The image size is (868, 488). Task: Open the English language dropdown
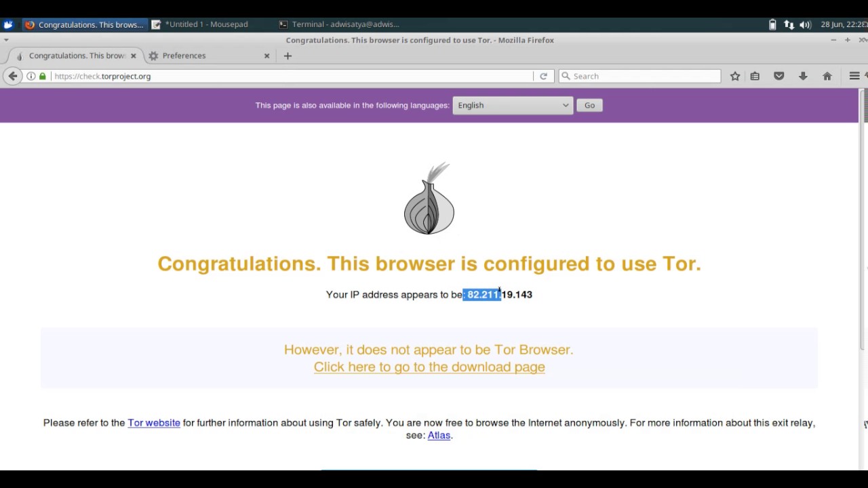click(513, 105)
